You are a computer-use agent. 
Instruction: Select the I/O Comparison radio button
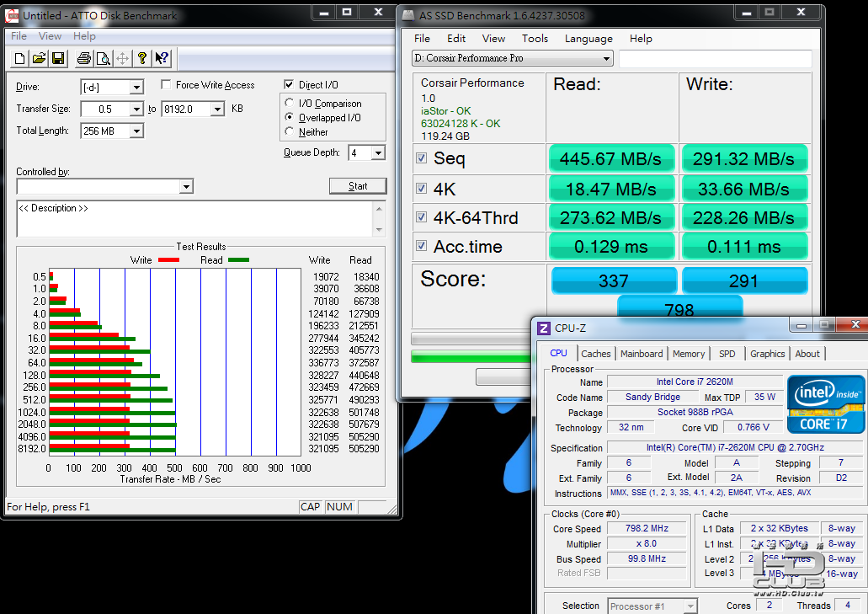click(290, 104)
